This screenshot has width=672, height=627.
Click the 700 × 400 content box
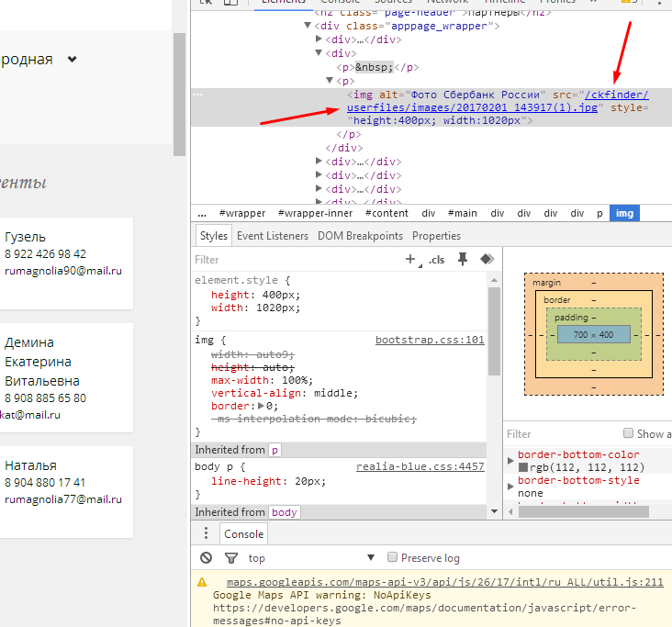point(594,334)
